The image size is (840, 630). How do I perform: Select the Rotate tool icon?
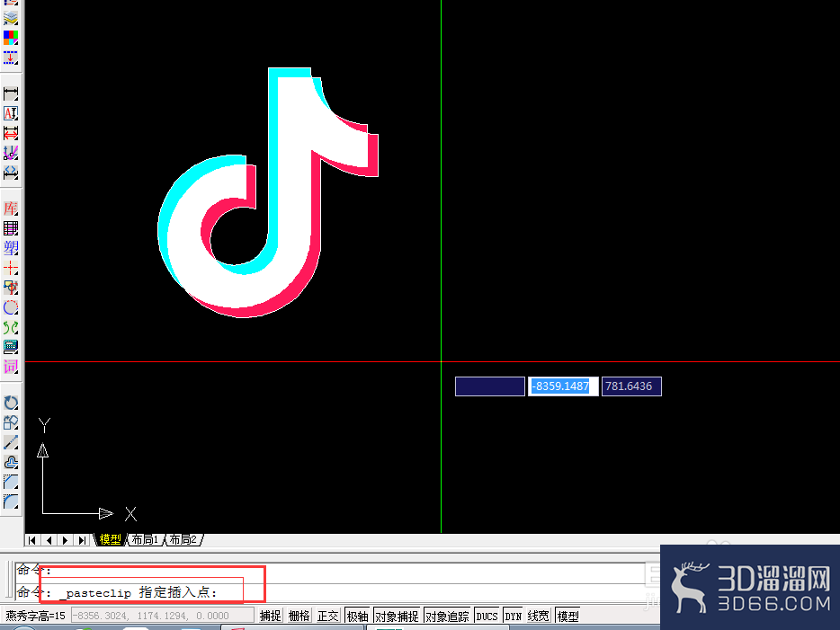(11, 403)
